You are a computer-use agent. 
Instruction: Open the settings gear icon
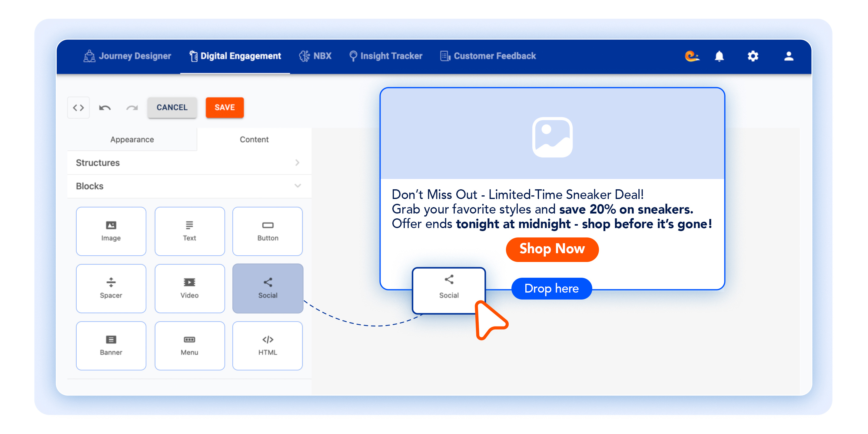pos(753,56)
